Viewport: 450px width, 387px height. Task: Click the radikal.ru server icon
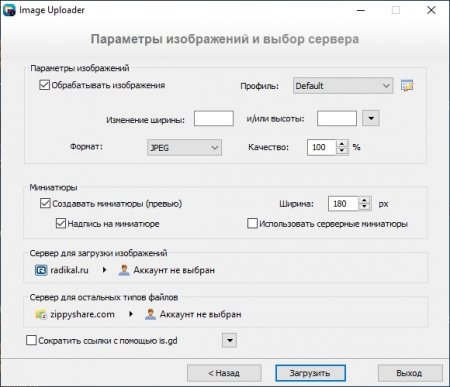[x=41, y=270]
